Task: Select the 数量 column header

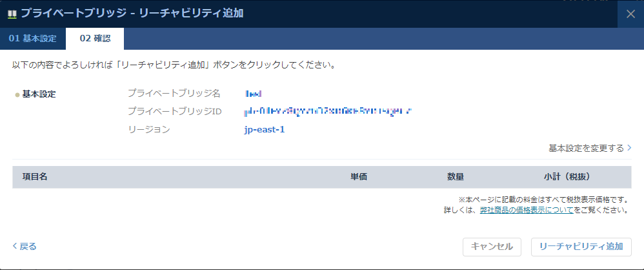Action: (x=456, y=177)
